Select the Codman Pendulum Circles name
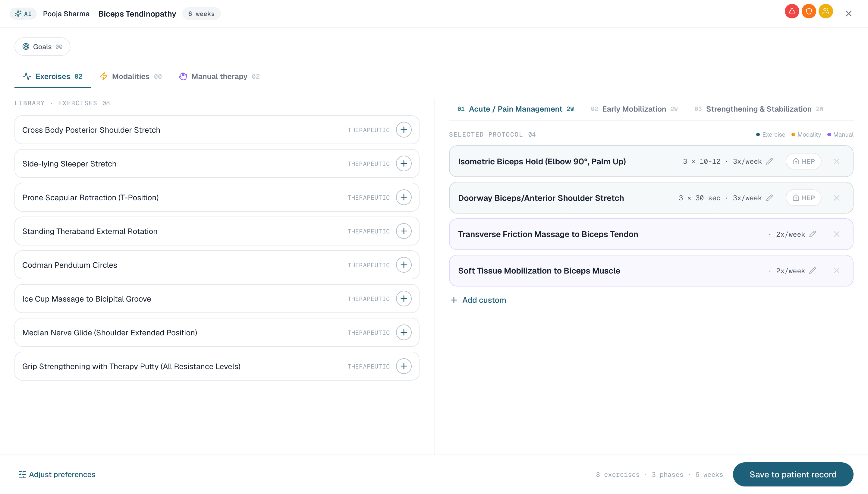Image resolution: width=868 pixels, height=494 pixels. 70,265
